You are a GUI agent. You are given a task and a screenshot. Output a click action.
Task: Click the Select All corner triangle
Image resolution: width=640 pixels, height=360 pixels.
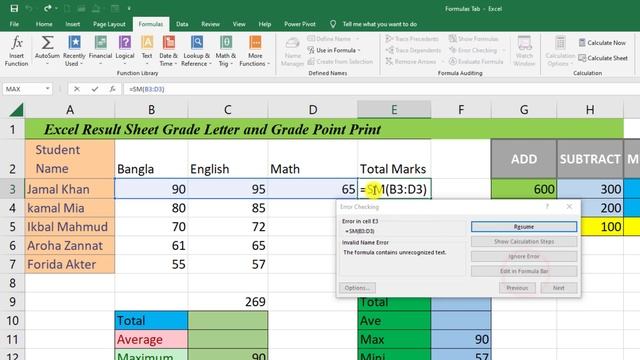coord(16,110)
